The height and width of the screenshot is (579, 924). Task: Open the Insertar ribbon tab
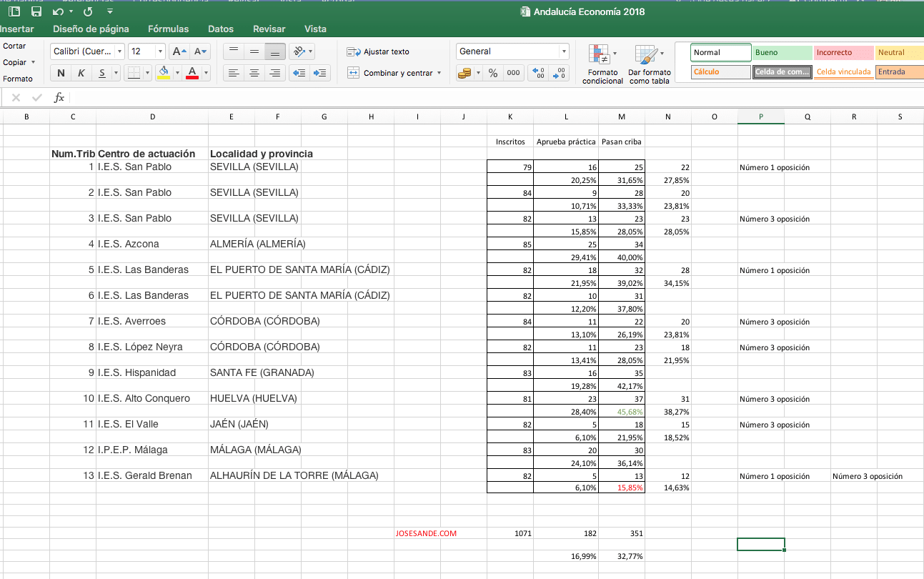pos(17,29)
